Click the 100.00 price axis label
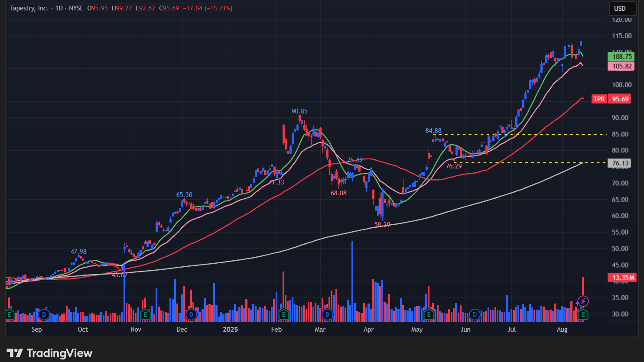The width and height of the screenshot is (644, 362). click(x=621, y=85)
